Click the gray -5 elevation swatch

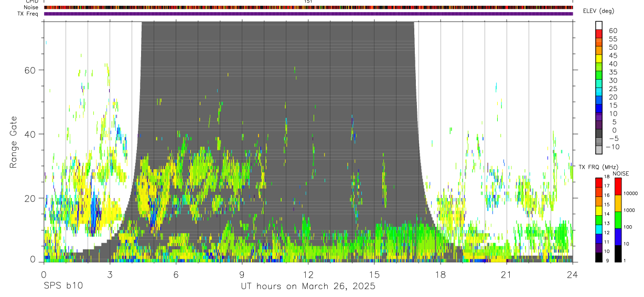click(599, 142)
